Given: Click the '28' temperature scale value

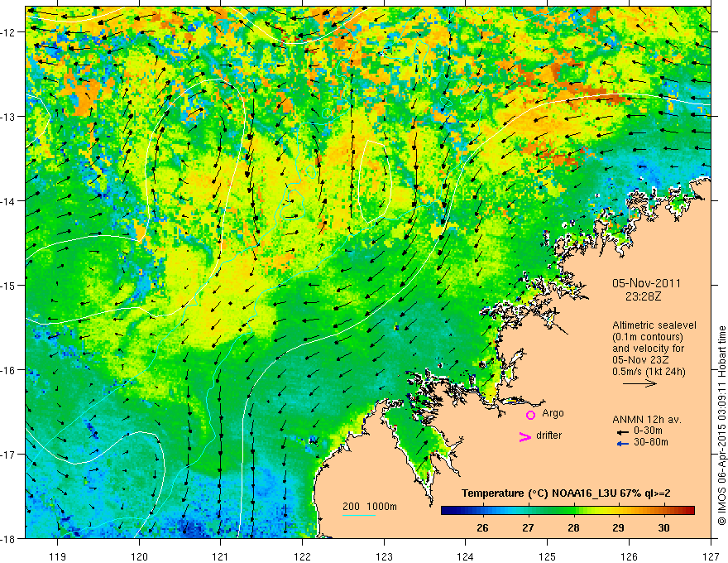Looking at the screenshot, I should pos(573,527).
